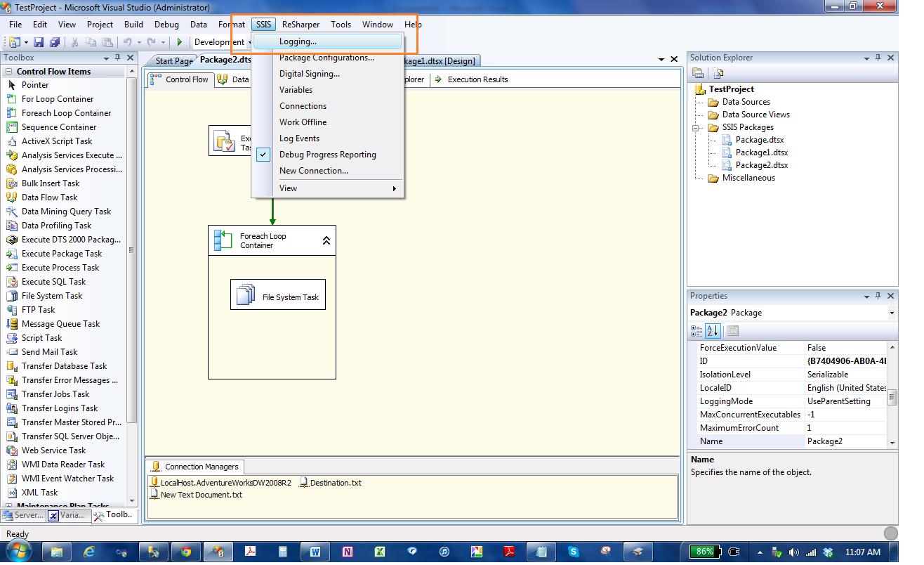924x565 pixels.
Task: Select the Destination.txt connection manager
Action: [x=336, y=483]
